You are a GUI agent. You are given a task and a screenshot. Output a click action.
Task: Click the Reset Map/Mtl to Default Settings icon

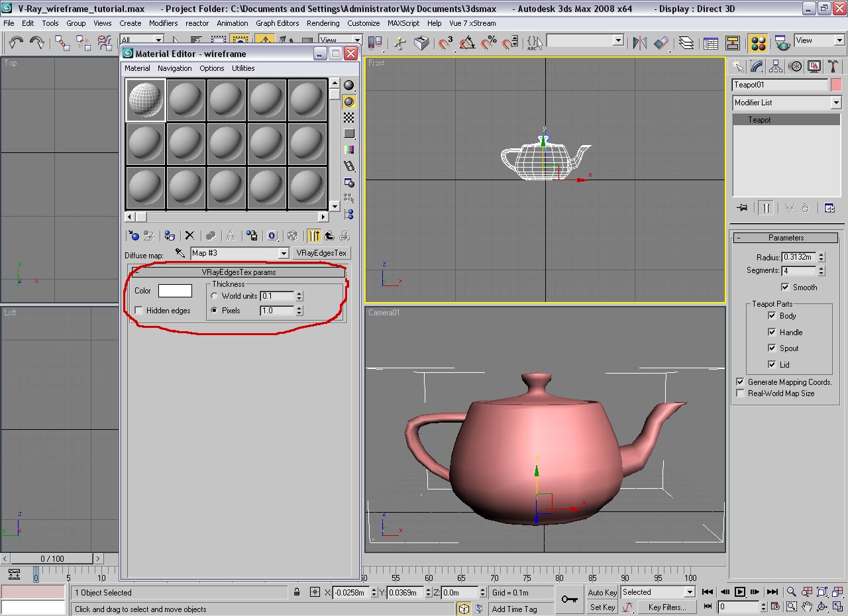[x=189, y=235]
